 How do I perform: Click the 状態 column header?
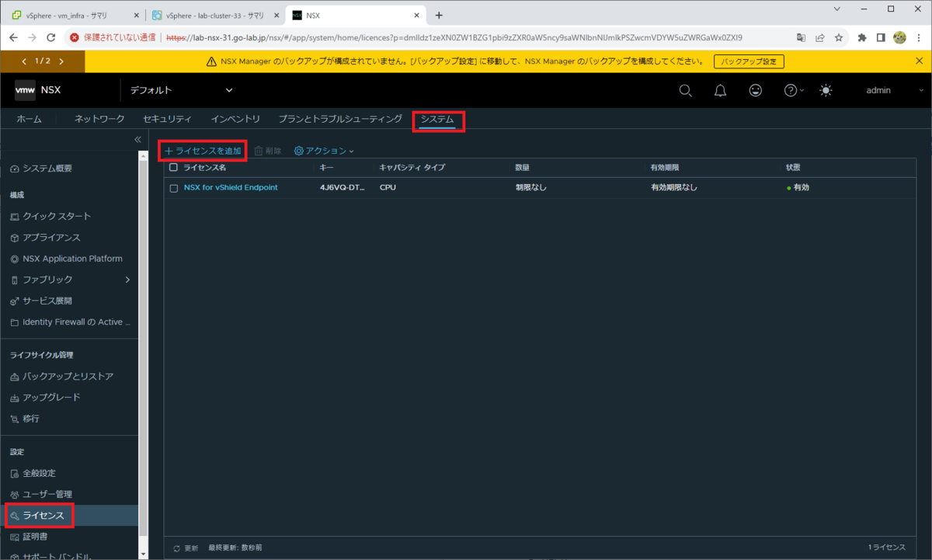coord(793,167)
